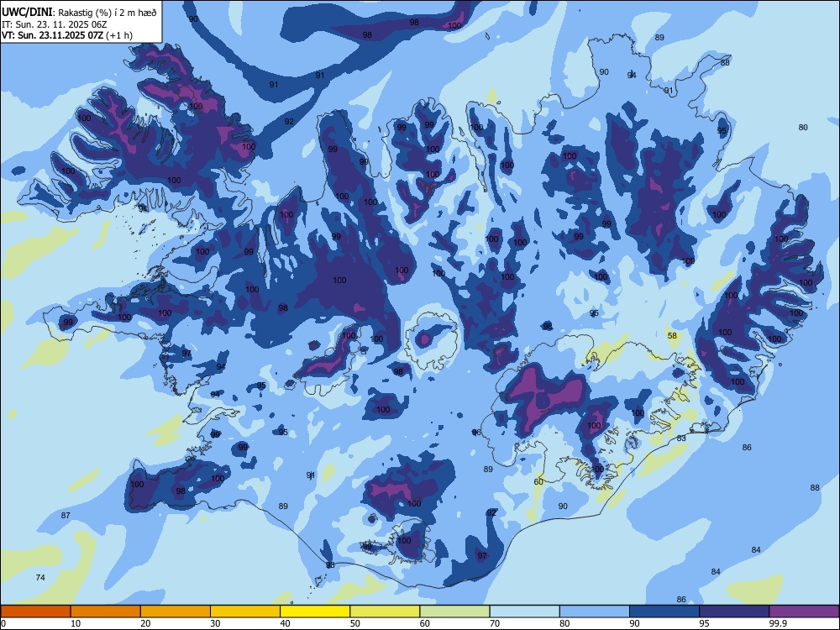Select the '87' humidity value over the sea
The image size is (840, 630).
pyautogui.click(x=66, y=516)
